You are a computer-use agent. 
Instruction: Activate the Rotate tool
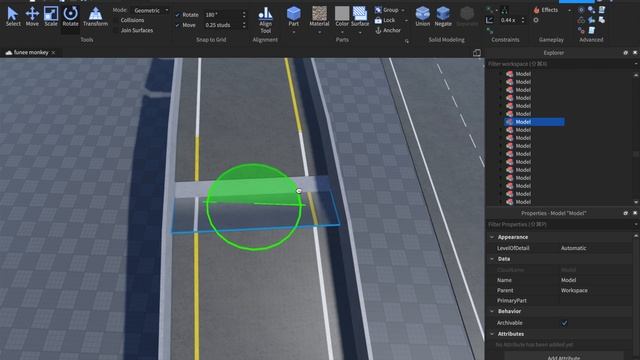[70, 17]
